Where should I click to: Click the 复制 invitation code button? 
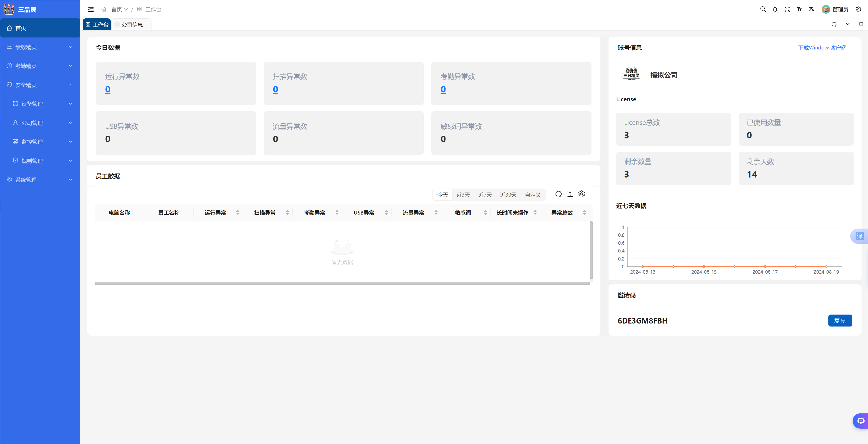(x=840, y=321)
